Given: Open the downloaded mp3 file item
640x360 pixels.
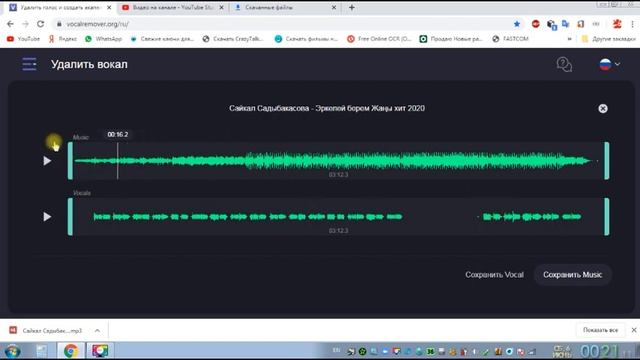Looking at the screenshot, I should tap(46, 330).
